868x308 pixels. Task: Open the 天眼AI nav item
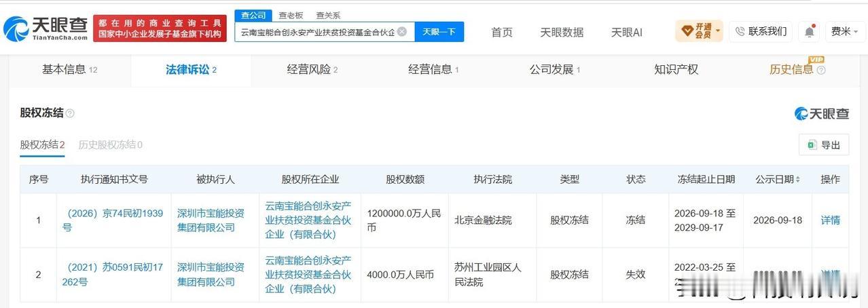point(626,32)
